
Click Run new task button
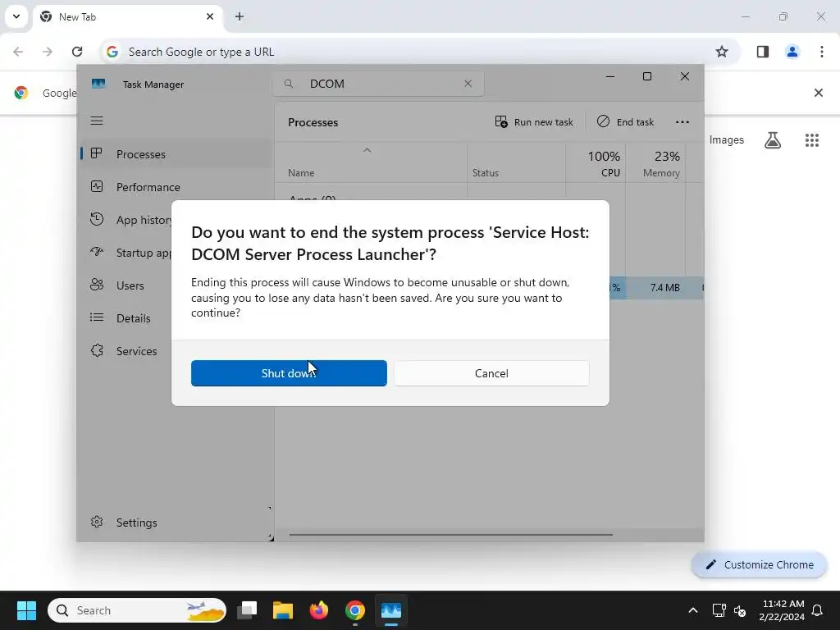tap(534, 122)
